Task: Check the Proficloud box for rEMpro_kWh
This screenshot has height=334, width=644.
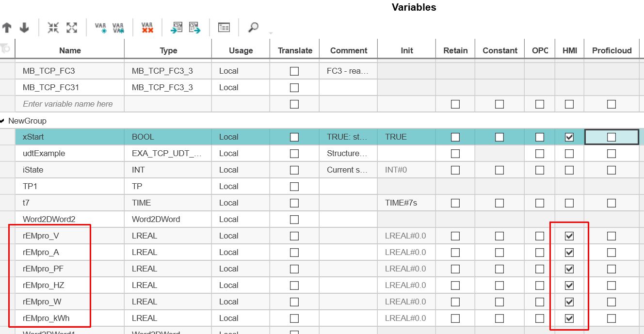Action: point(611,318)
